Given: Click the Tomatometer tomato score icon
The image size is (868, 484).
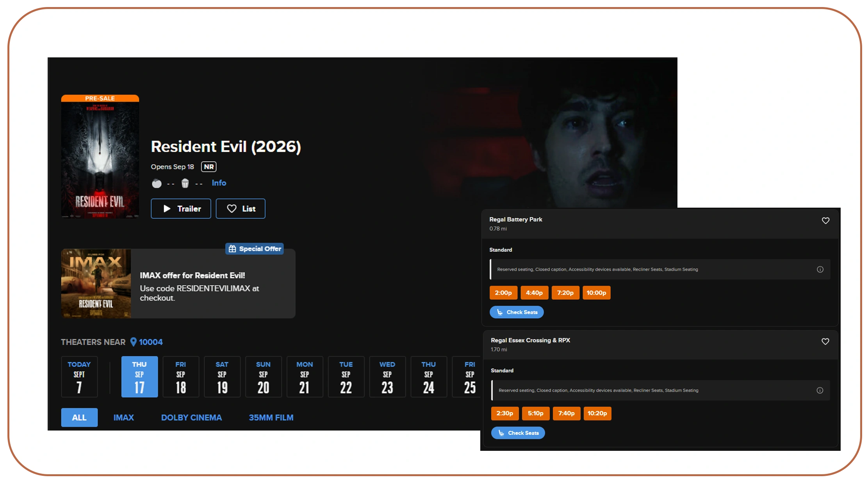Looking at the screenshot, I should click(157, 183).
